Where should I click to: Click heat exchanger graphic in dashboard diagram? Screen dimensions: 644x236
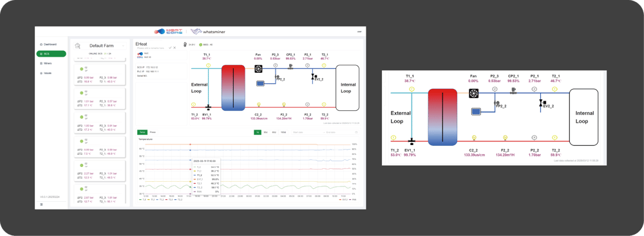point(233,88)
